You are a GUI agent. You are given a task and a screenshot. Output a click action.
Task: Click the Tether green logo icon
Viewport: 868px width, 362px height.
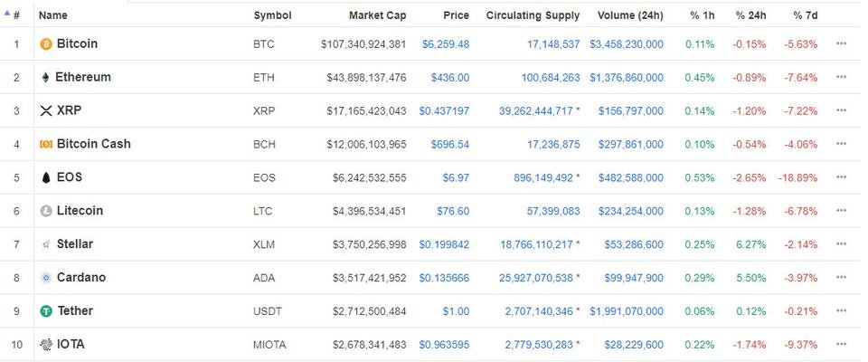(x=46, y=311)
